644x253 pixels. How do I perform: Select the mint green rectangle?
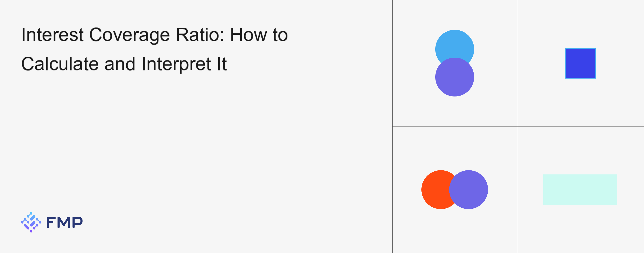pyautogui.click(x=580, y=190)
